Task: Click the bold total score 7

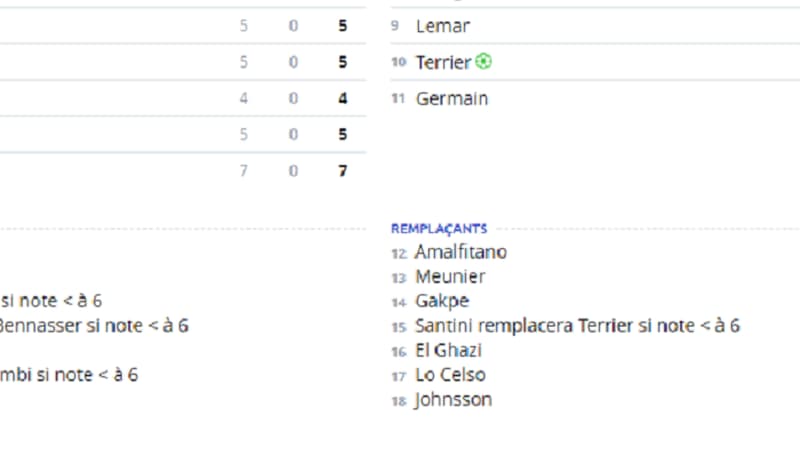Action: click(343, 170)
